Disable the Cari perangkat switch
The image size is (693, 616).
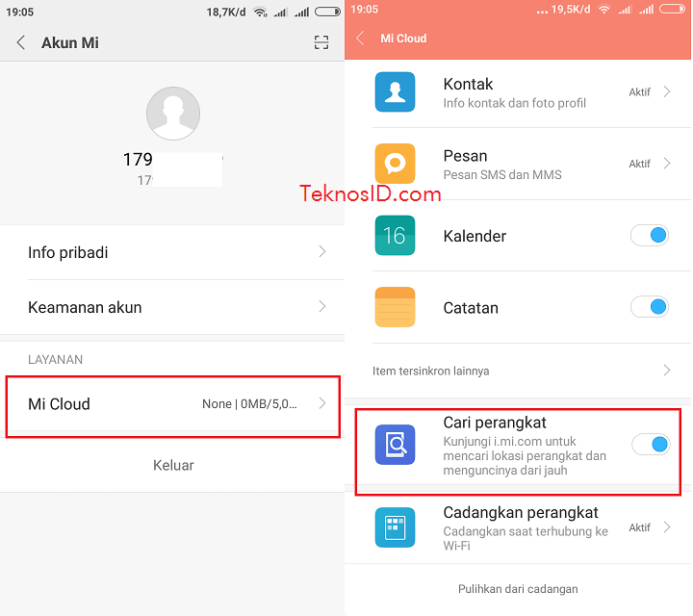point(651,445)
